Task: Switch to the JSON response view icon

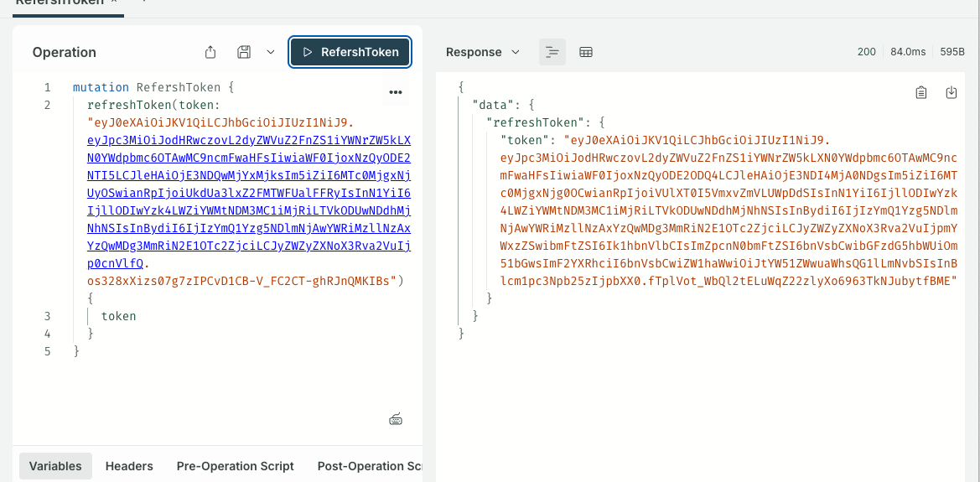Action: coord(552,52)
